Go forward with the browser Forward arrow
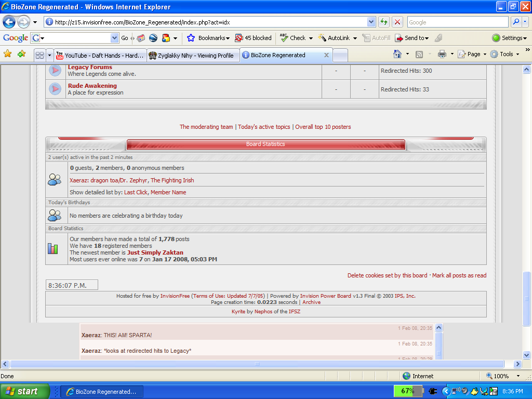This screenshot has width=532, height=399. [23, 22]
